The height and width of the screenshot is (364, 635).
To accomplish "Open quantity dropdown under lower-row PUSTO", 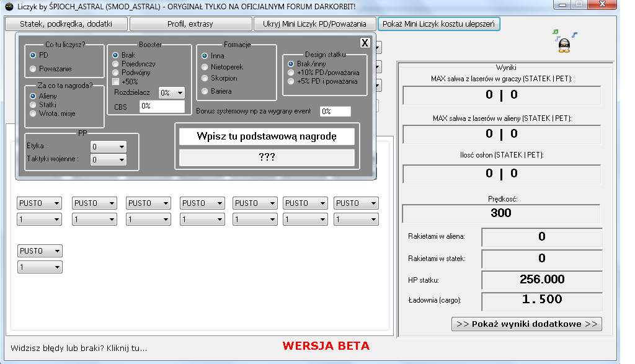I will (40, 267).
